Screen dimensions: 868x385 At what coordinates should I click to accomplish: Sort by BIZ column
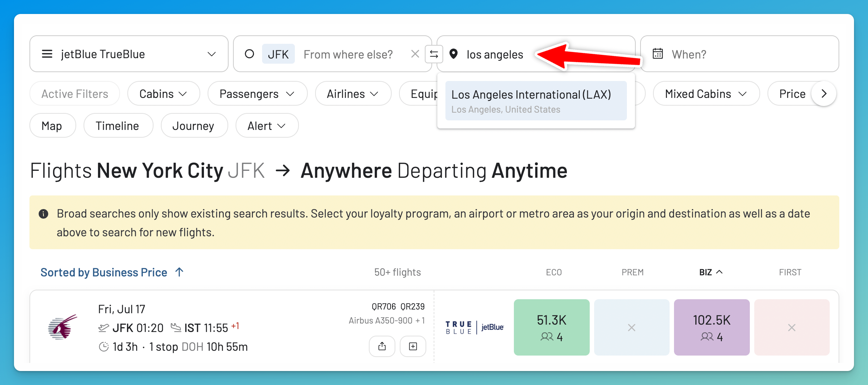[x=711, y=272]
